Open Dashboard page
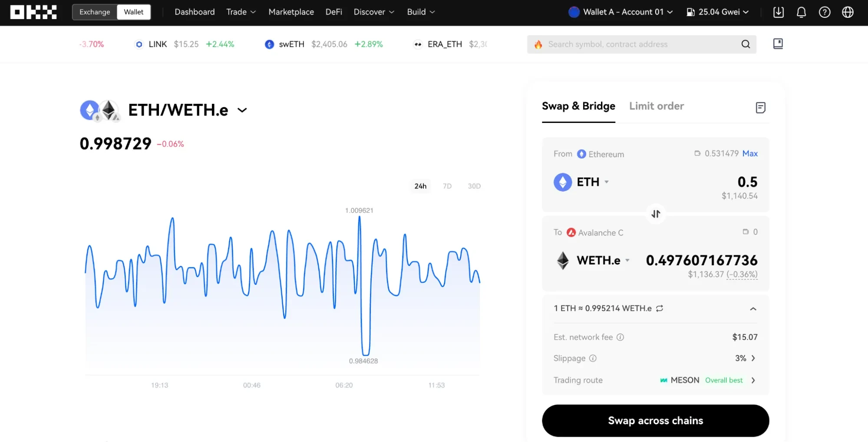This screenshot has height=442, width=868. [x=195, y=12]
